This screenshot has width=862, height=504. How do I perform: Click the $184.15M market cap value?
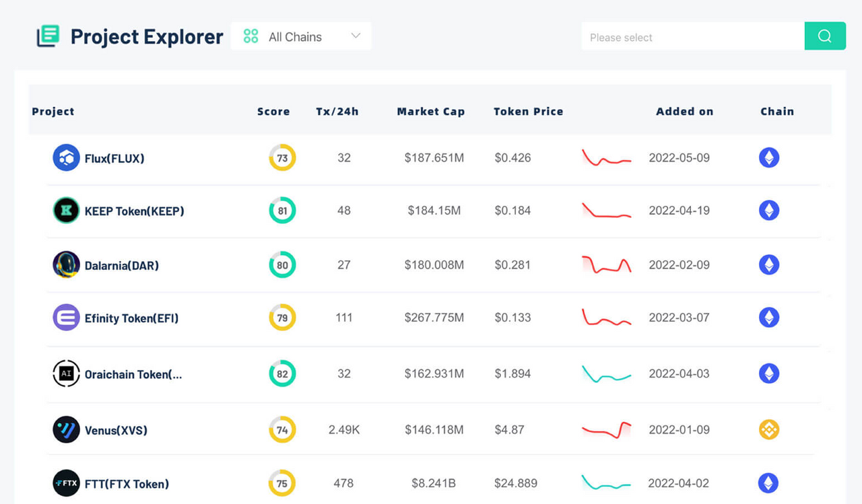pos(434,211)
